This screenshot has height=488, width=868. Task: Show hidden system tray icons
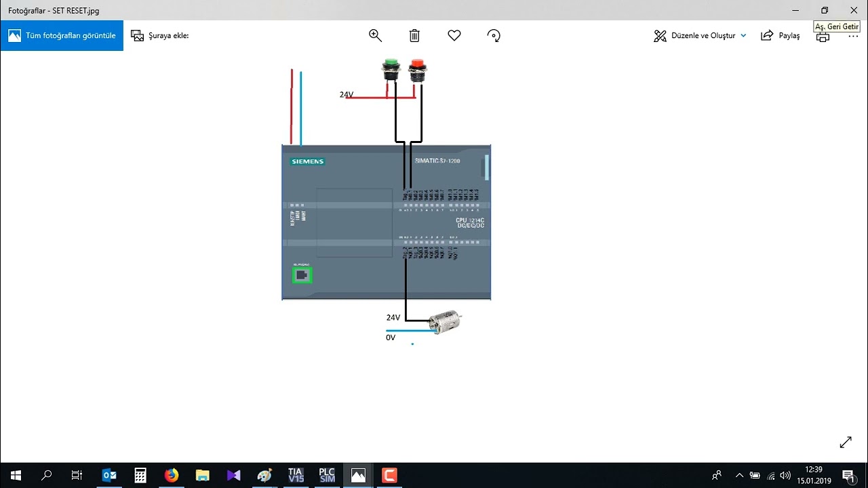coord(739,475)
